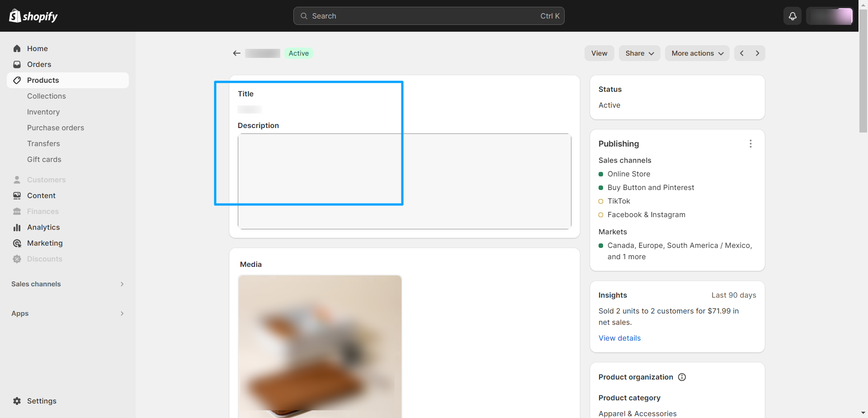Go back with the left arrow
Screen dimensions: 868x418
(236, 53)
